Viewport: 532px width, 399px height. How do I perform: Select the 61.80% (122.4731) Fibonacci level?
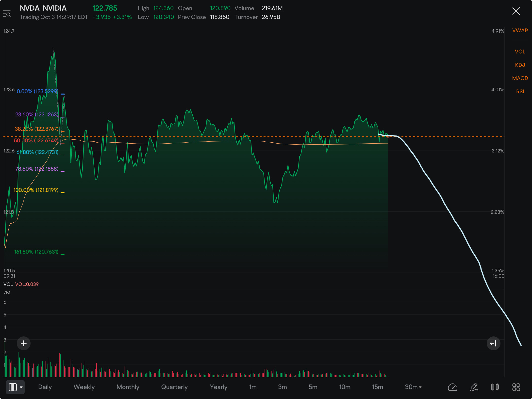37,152
